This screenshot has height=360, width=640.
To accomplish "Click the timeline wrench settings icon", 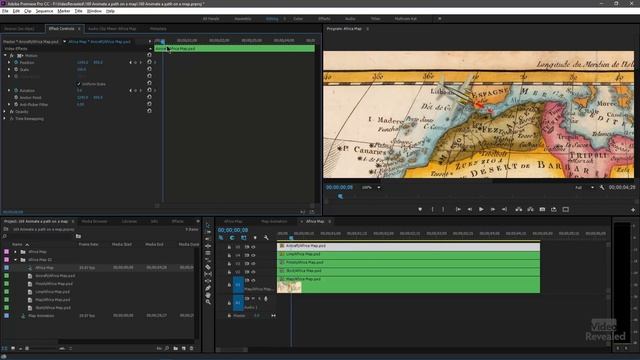I will tap(266, 238).
